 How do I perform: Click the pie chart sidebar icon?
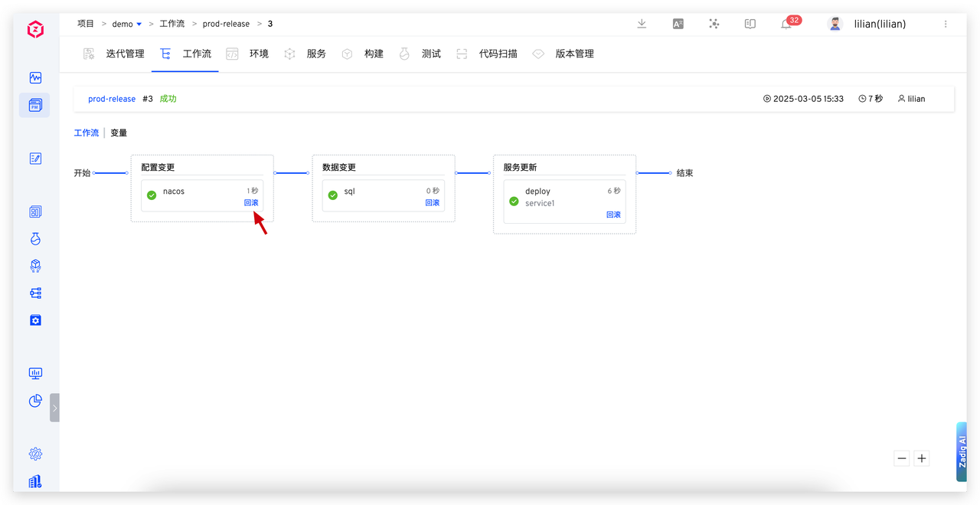35,401
